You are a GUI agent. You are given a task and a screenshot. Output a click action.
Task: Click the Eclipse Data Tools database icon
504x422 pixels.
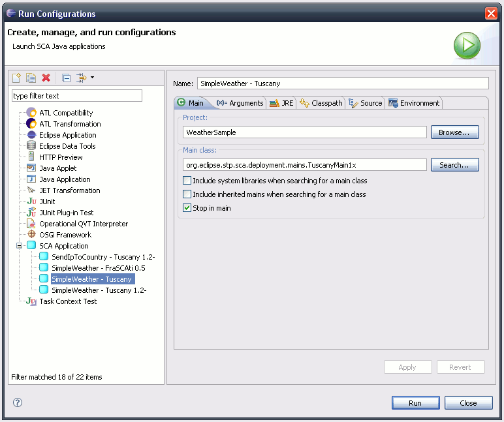tap(31, 146)
